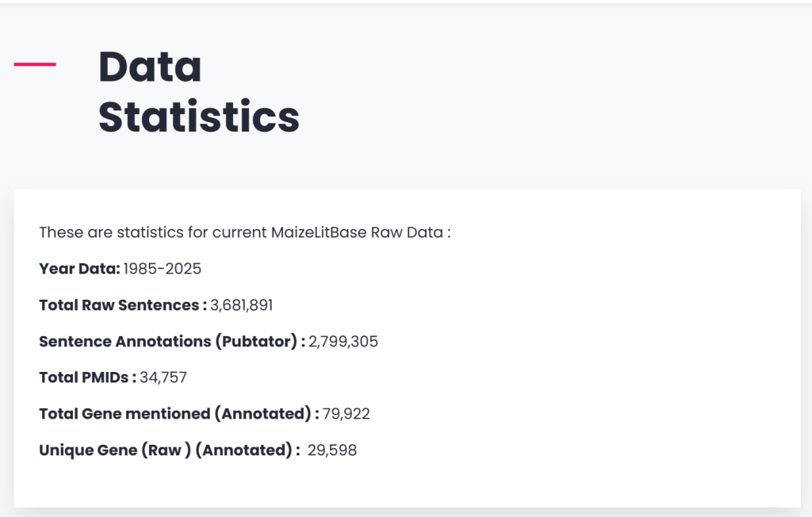Click the 1985-2025 year range value
Screen dimensions: 812x517
[163, 269]
